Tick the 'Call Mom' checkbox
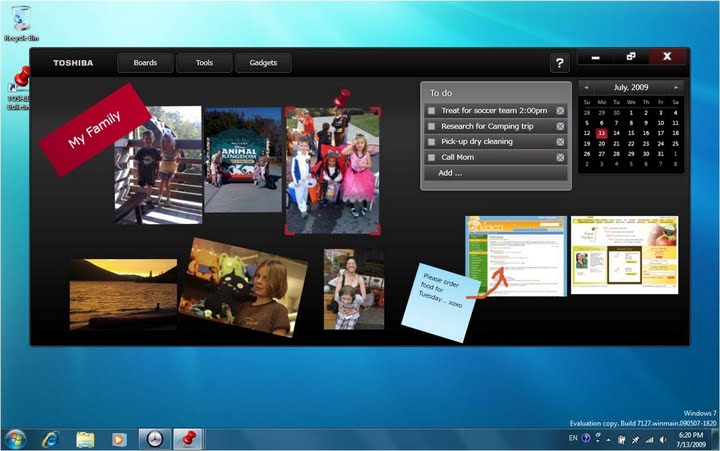This screenshot has height=451, width=720. 431,158
